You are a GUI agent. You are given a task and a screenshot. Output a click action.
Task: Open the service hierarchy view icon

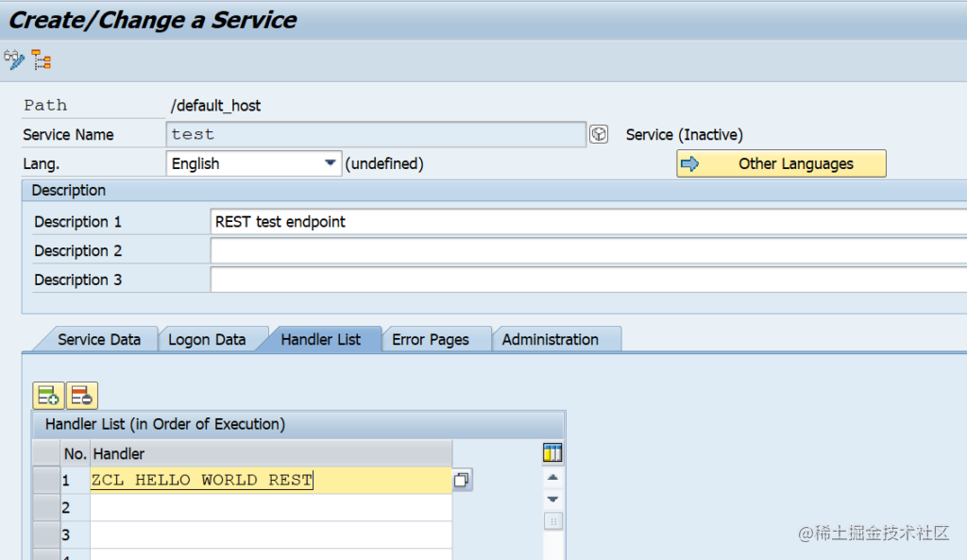coord(39,59)
